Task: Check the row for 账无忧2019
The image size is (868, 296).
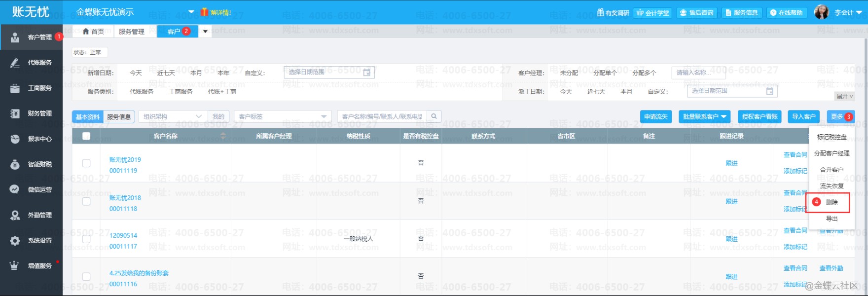Action: pyautogui.click(x=86, y=163)
